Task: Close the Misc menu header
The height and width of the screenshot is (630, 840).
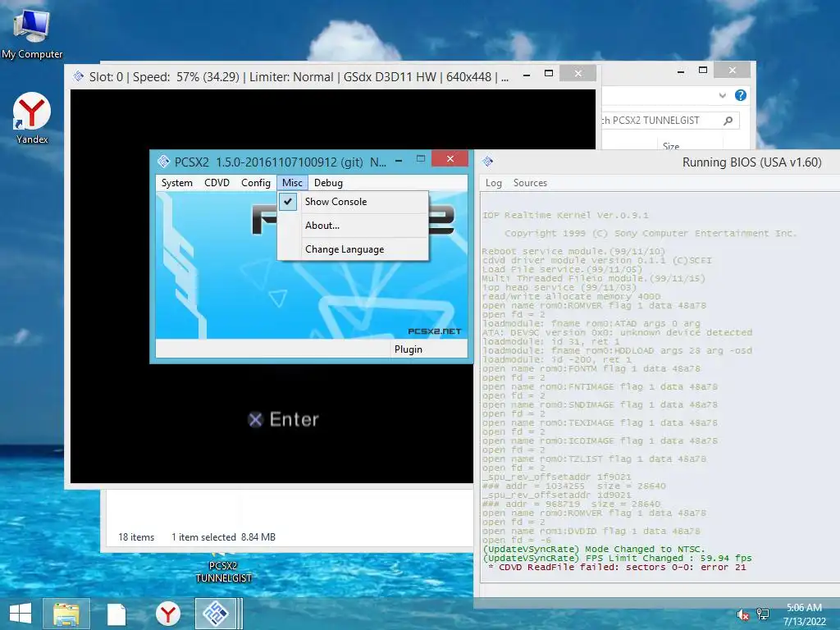Action: click(x=293, y=183)
